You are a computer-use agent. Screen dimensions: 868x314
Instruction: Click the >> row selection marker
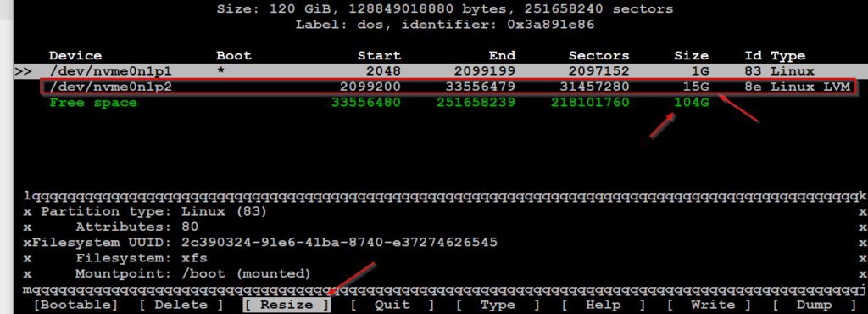[23, 71]
